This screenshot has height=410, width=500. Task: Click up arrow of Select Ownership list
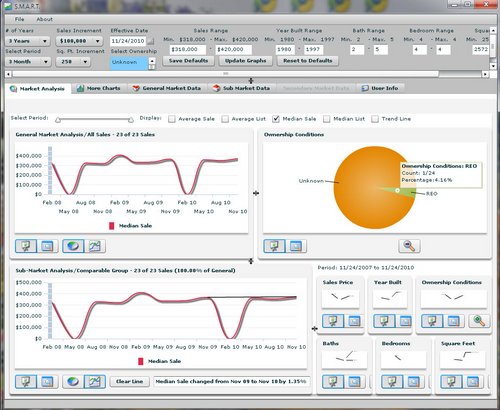tap(152, 61)
